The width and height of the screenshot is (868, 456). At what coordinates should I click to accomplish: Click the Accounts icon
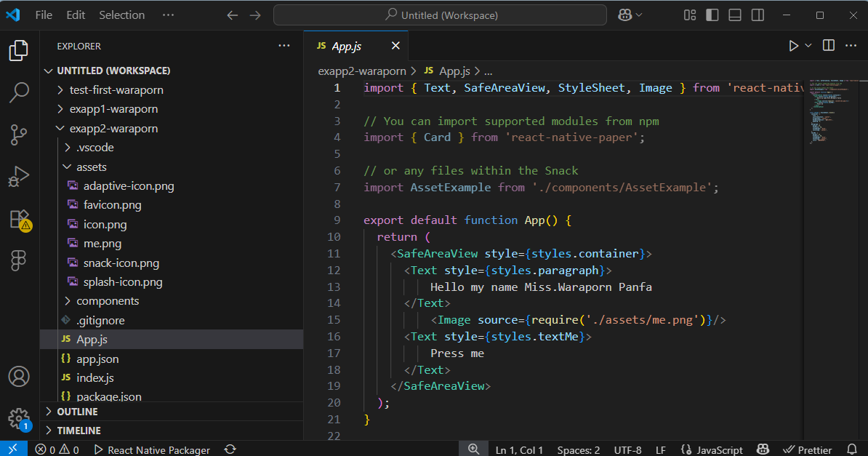19,377
